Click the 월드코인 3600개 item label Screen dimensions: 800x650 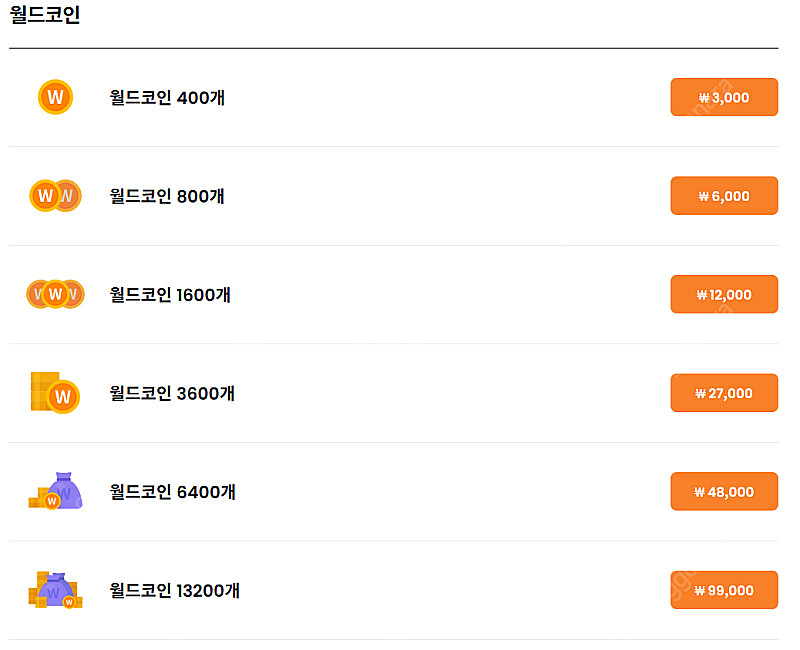pyautogui.click(x=172, y=393)
